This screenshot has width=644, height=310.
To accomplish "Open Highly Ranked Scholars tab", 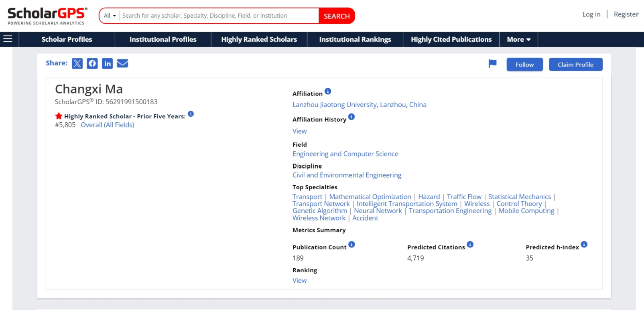I will click(x=259, y=39).
